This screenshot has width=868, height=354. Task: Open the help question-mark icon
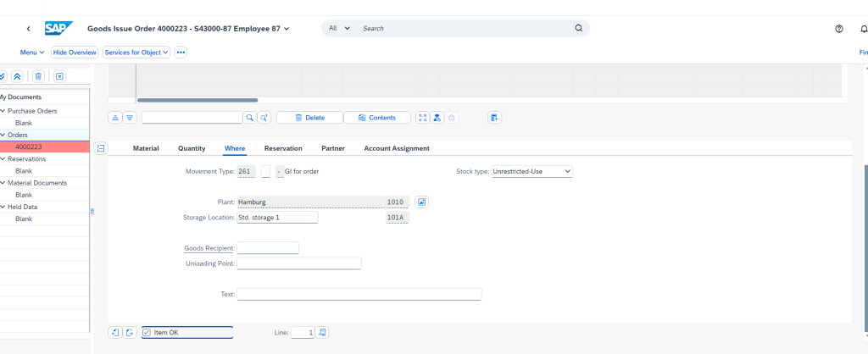[x=838, y=29]
